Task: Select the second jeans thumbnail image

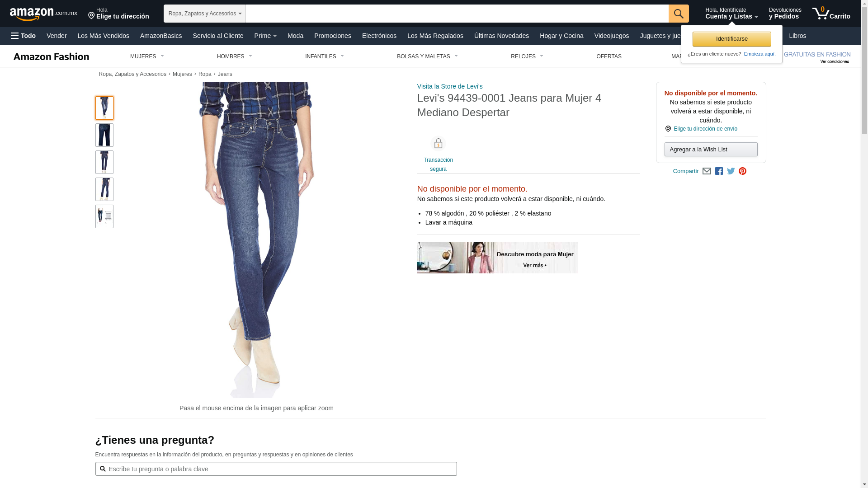Action: 104,135
